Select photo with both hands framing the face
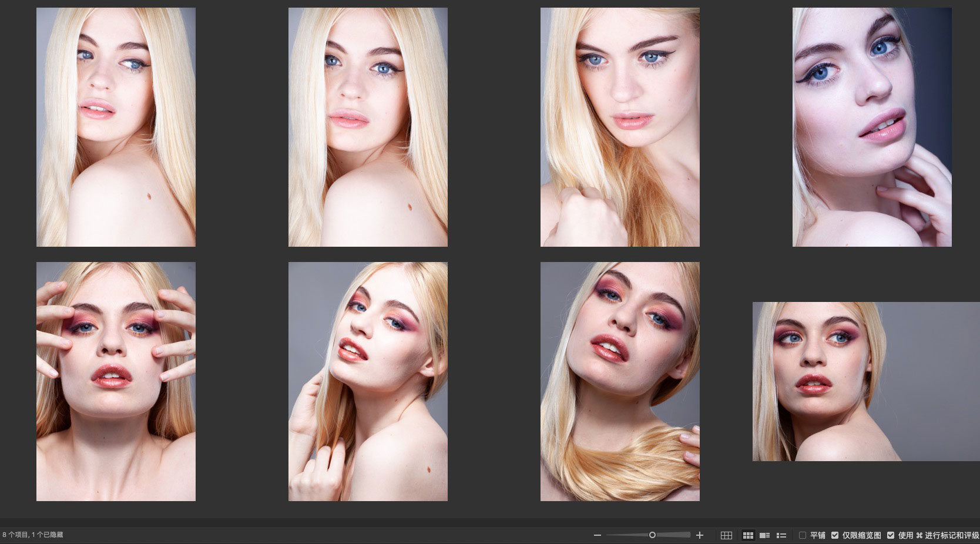The image size is (980, 544). tap(116, 381)
